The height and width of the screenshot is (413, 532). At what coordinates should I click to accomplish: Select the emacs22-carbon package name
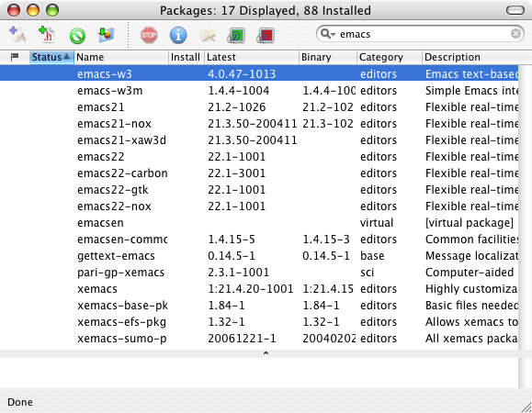[122, 173]
